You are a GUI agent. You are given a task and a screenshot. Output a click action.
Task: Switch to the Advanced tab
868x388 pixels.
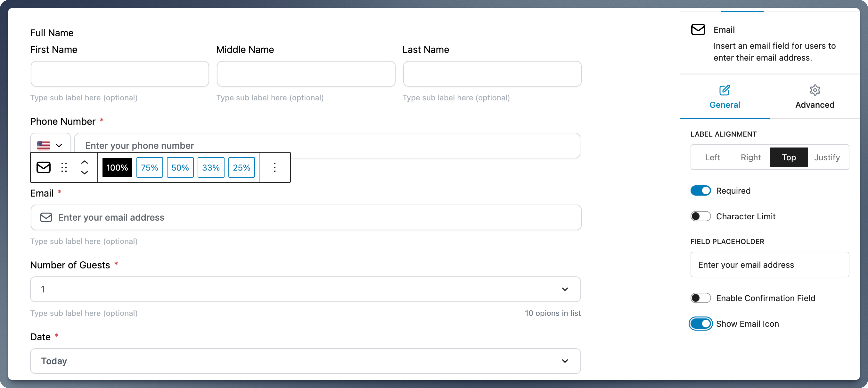tap(815, 97)
